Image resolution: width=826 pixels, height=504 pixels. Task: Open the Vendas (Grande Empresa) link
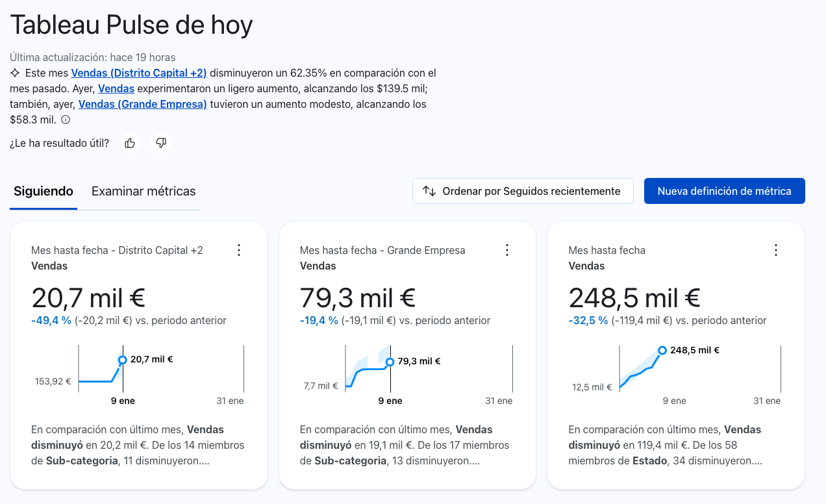(x=142, y=104)
